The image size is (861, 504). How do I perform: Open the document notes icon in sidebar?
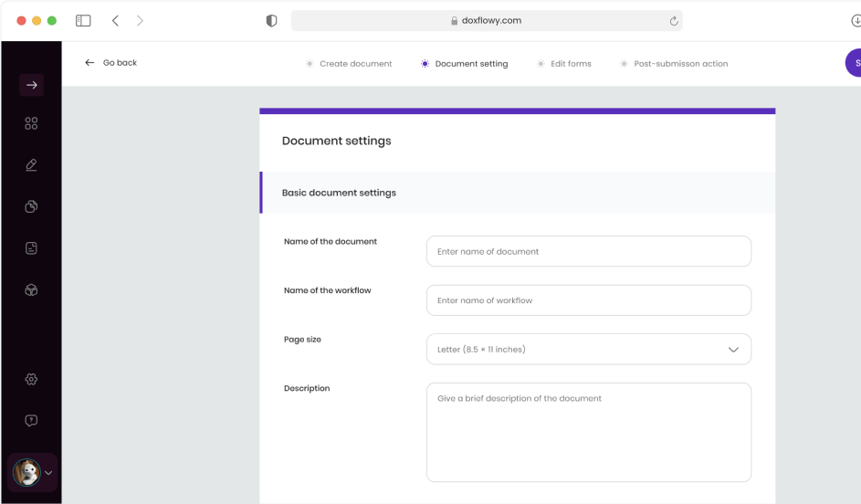[31, 248]
